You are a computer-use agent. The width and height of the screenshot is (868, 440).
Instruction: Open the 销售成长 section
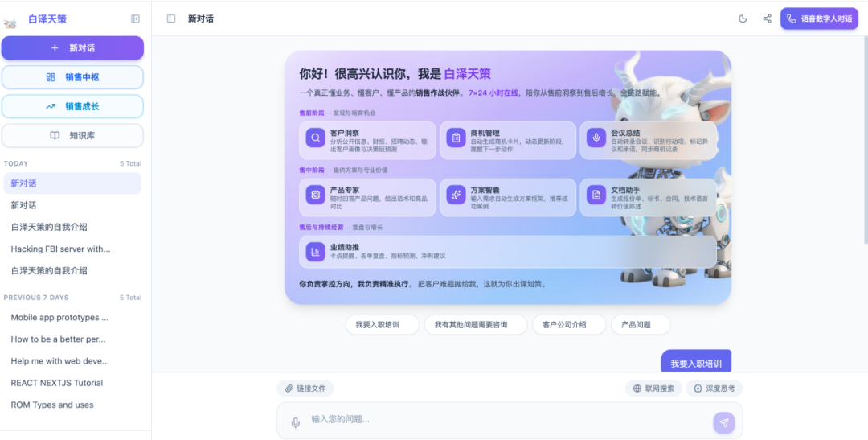click(72, 106)
